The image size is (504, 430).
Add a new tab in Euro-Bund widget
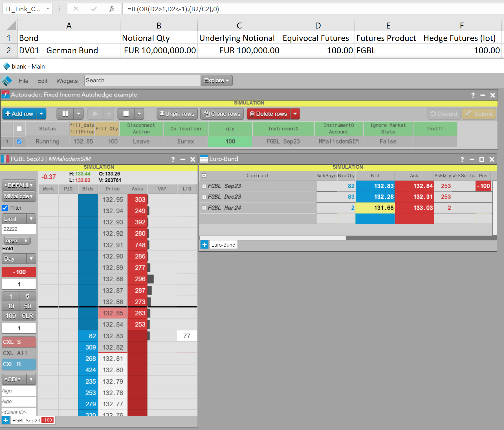pos(204,245)
